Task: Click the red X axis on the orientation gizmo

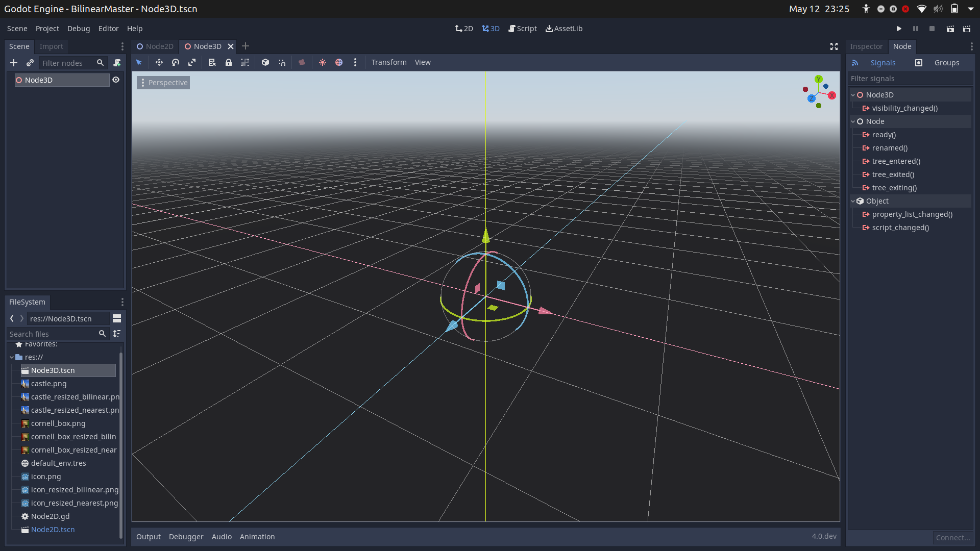Action: (832, 95)
